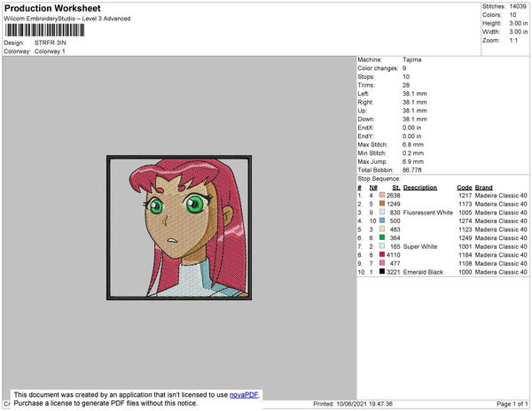Select the printed date 10/06/2021
Viewport: 532px width, 411px height.
click(x=351, y=404)
